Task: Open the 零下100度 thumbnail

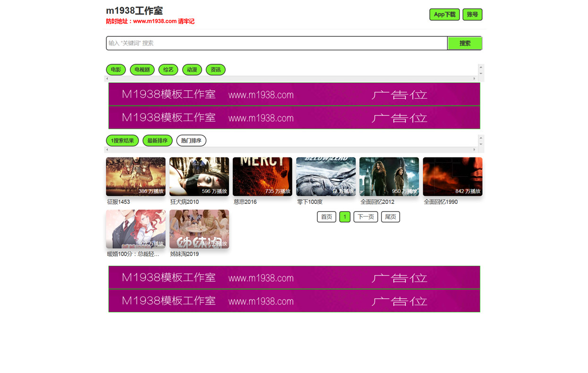Action: (326, 177)
